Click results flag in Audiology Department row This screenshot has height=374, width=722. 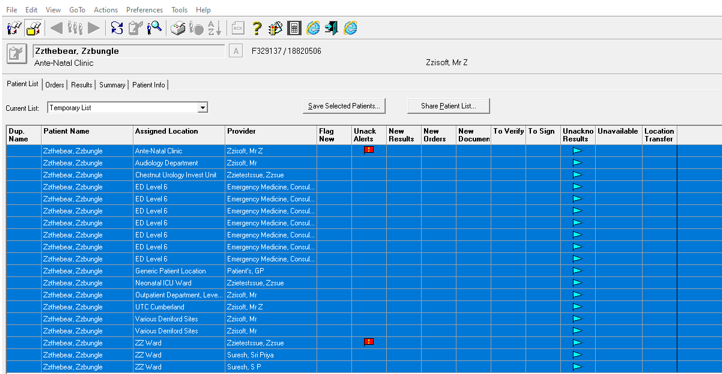click(x=577, y=163)
